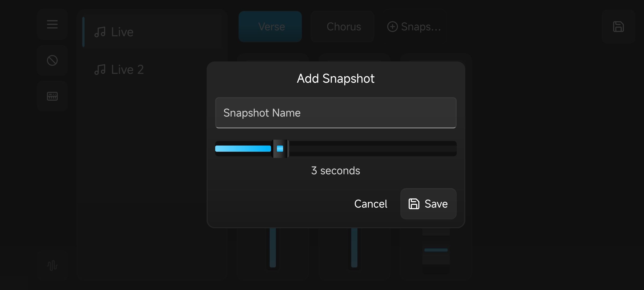Save the new snapshot
644x290 pixels.
[x=428, y=204]
